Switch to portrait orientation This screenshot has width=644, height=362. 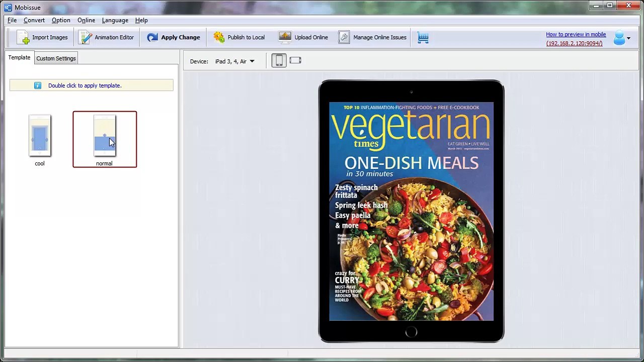point(279,61)
